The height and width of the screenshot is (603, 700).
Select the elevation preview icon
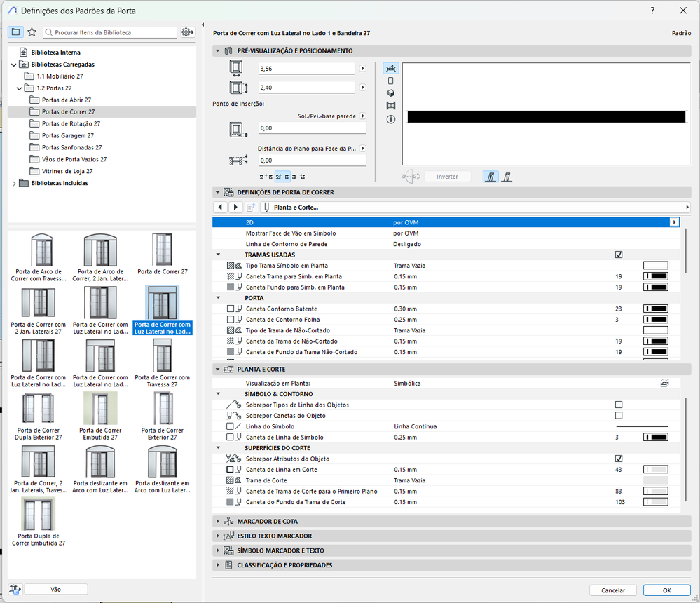(390, 81)
